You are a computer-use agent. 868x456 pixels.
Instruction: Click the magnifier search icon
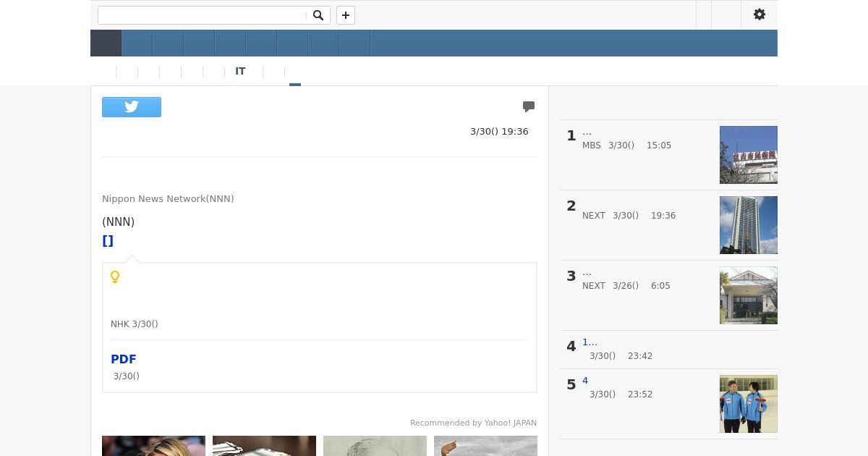[x=318, y=15]
